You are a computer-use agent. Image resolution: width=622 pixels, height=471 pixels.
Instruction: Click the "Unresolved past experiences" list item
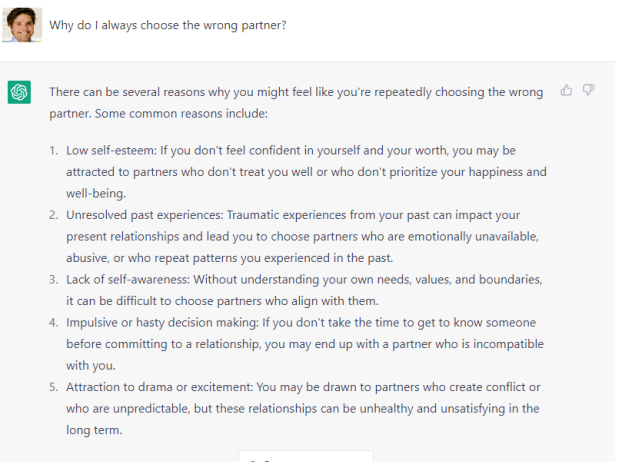click(x=306, y=236)
